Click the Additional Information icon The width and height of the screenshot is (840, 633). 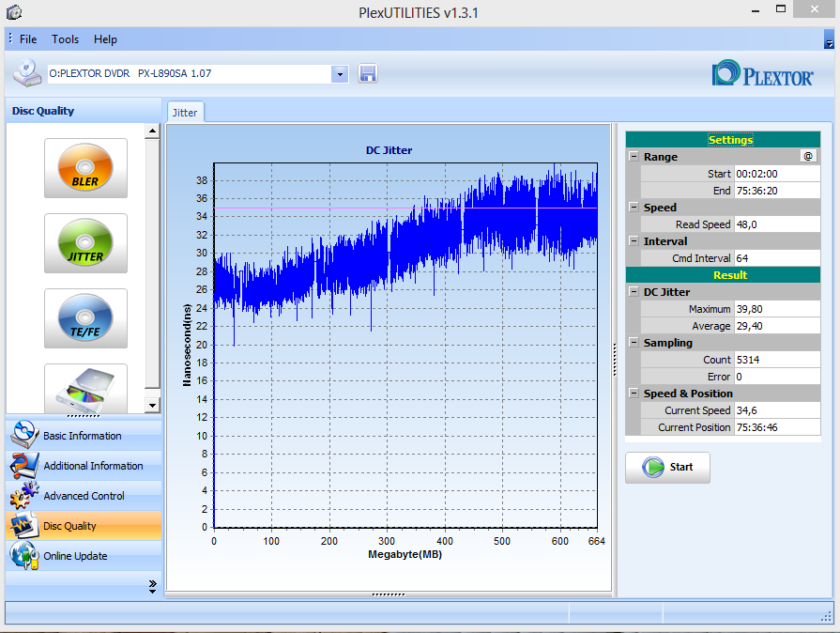tap(23, 465)
